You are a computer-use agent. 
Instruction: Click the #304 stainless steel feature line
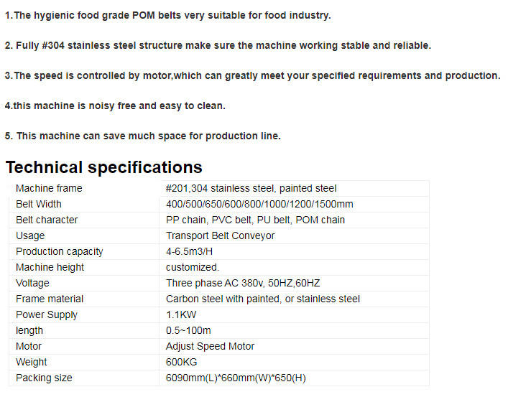point(218,46)
